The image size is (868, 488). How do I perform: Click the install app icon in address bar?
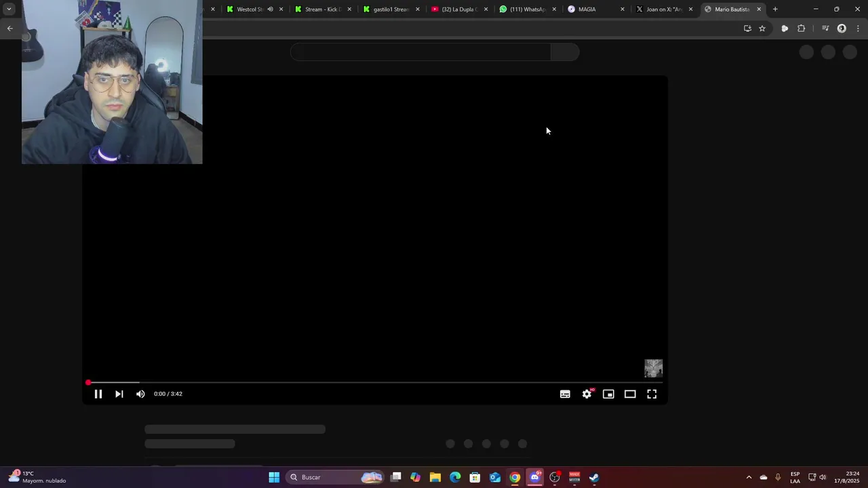pos(747,28)
